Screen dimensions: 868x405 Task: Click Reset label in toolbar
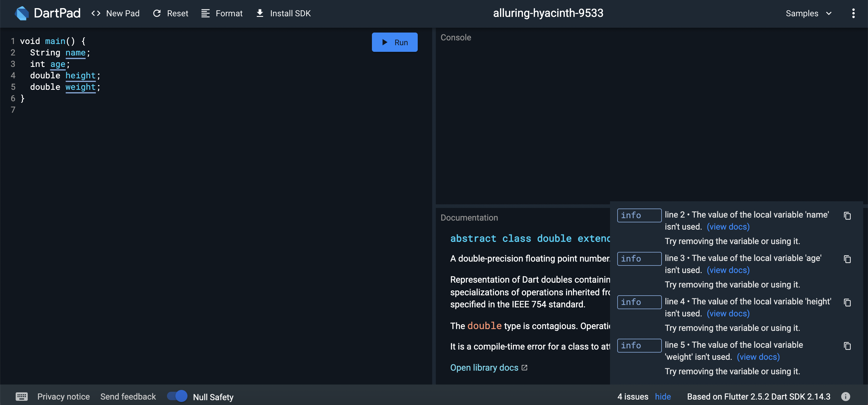pyautogui.click(x=178, y=13)
